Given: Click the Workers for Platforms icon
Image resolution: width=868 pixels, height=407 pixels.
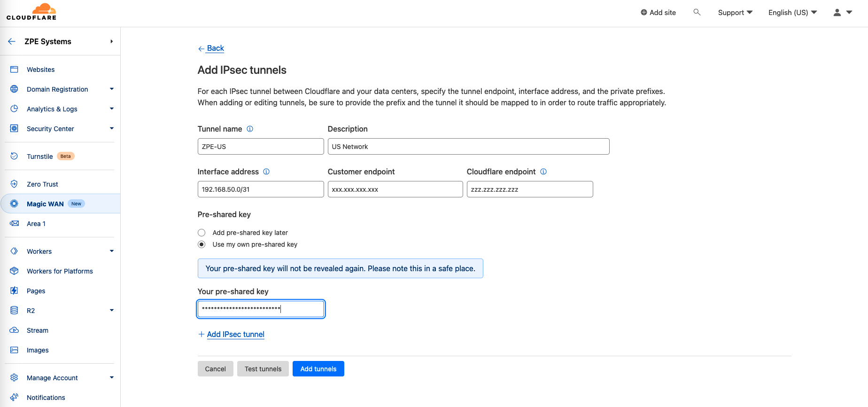Looking at the screenshot, I should click(x=14, y=271).
